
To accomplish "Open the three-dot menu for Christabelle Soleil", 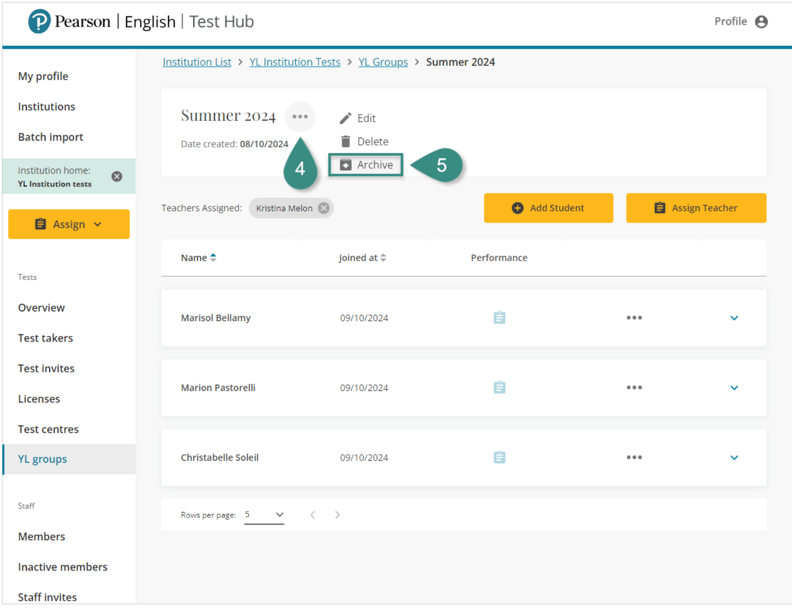I will tap(634, 458).
